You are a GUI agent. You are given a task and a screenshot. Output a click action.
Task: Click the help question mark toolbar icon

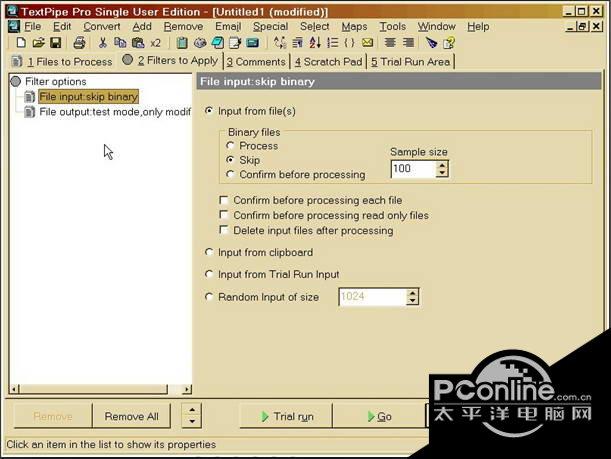tap(449, 42)
